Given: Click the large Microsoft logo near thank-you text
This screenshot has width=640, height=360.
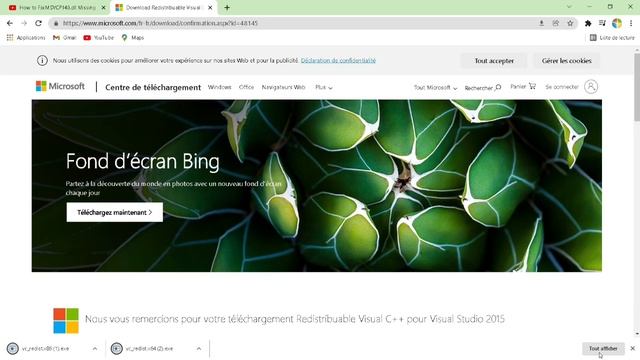Looking at the screenshot, I should (x=66, y=320).
